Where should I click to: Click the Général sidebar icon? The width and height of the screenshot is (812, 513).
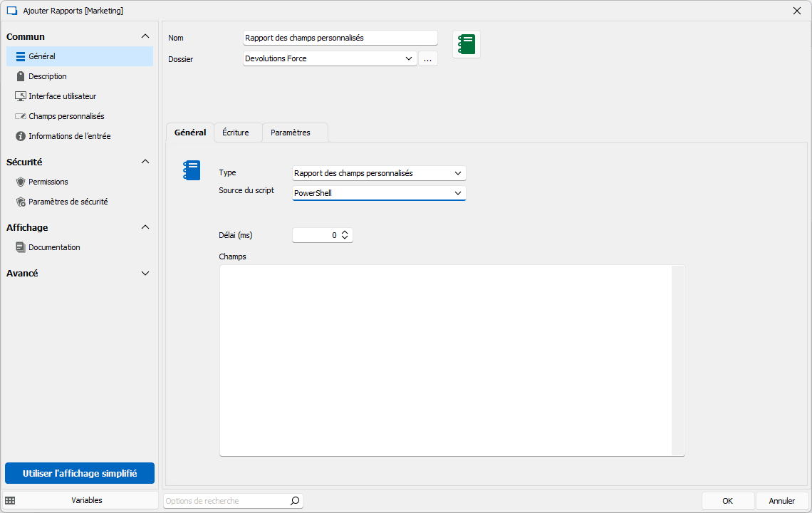tap(21, 56)
